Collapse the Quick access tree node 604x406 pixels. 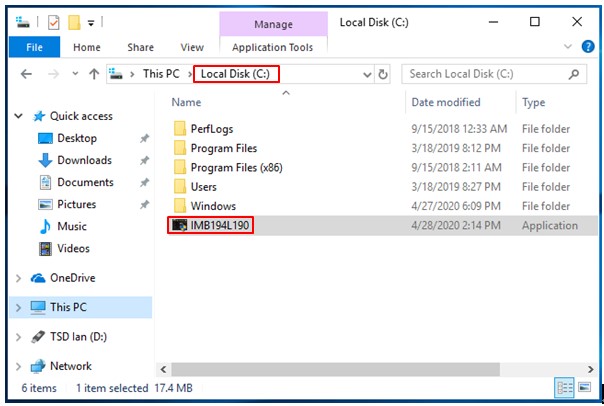tap(18, 116)
